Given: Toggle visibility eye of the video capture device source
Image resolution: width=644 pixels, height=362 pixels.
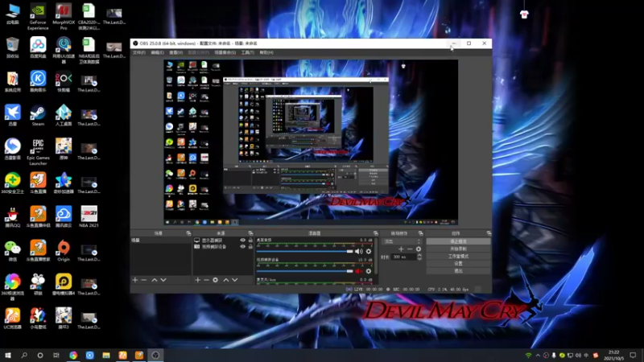Looking at the screenshot, I should (242, 247).
